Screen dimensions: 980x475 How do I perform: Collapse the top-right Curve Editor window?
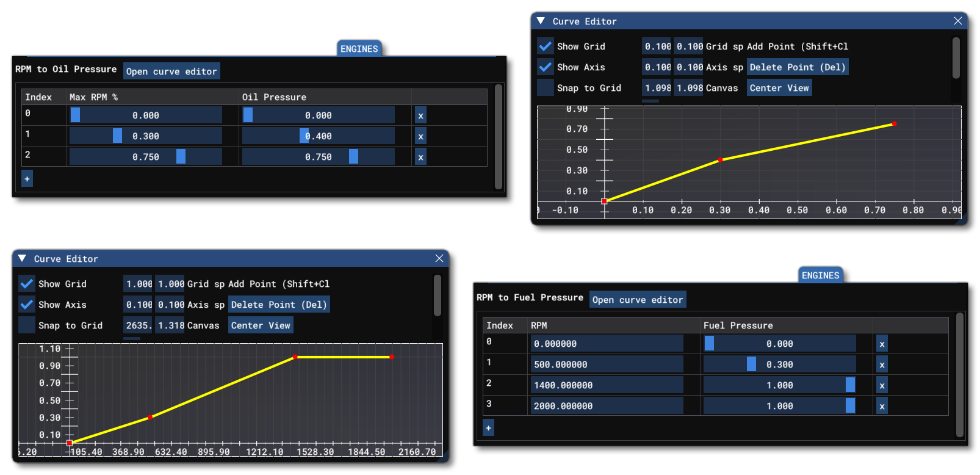(x=541, y=21)
